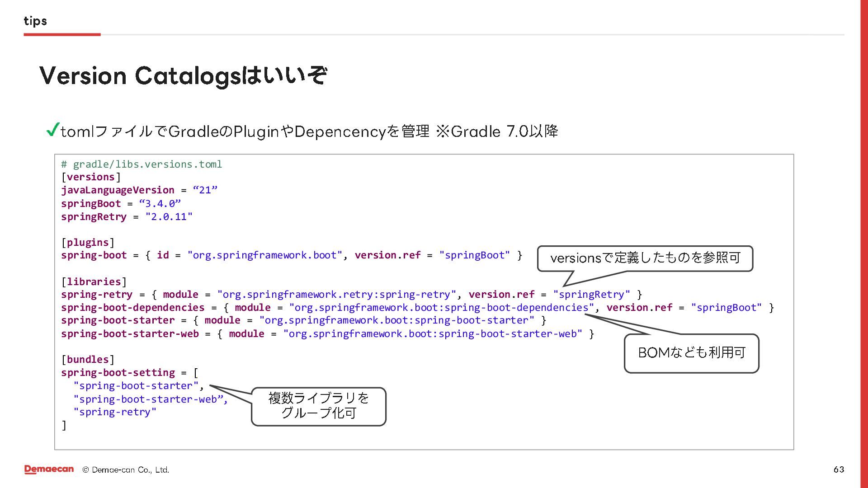Click the 'Version Catalogsはいいぞ' slide title
Screen dimensions: 868x488
point(183,75)
